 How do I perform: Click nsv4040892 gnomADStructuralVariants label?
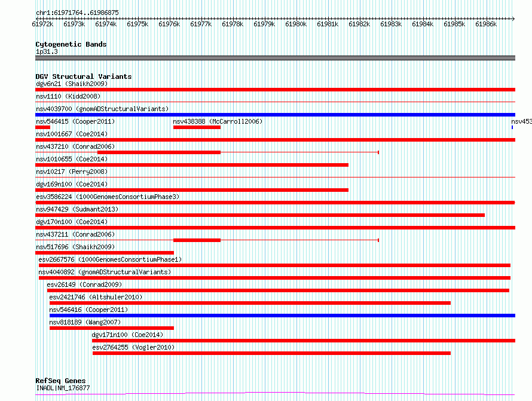coord(105,272)
